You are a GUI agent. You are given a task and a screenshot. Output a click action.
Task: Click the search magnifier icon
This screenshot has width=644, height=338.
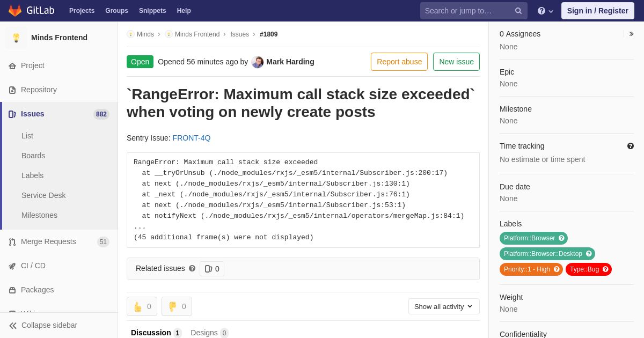pos(518,11)
